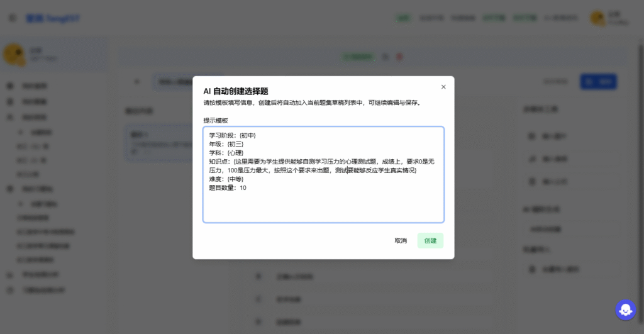The image size is (644, 334).
Task: Collapse the second expandable sidebar group
Action: tap(21, 204)
